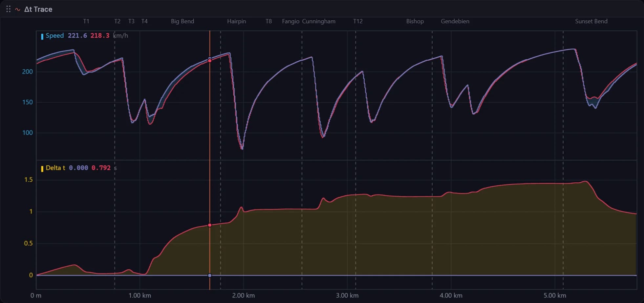Click the Sunset Bend corner label
Image resolution: width=644 pixels, height=303 pixels.
591,21
